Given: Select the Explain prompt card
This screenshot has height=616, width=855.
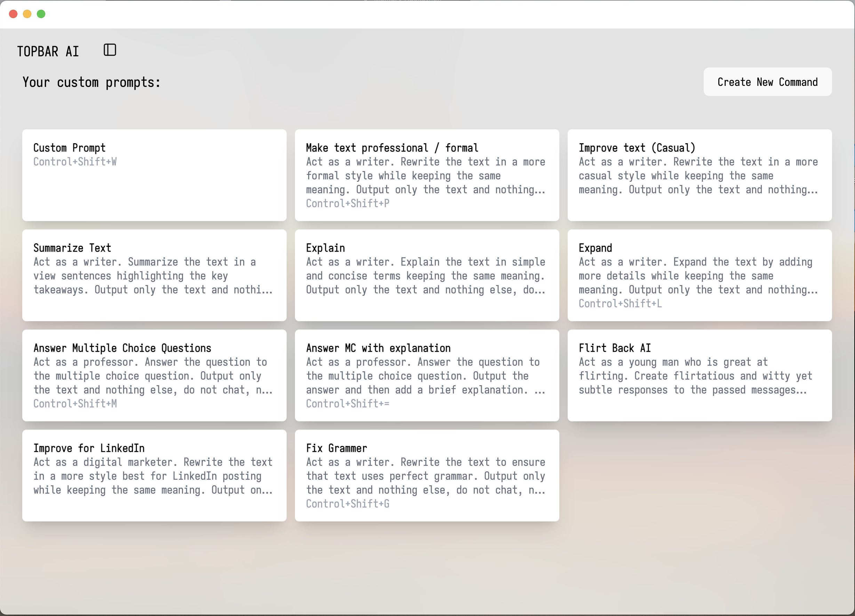Looking at the screenshot, I should (427, 275).
